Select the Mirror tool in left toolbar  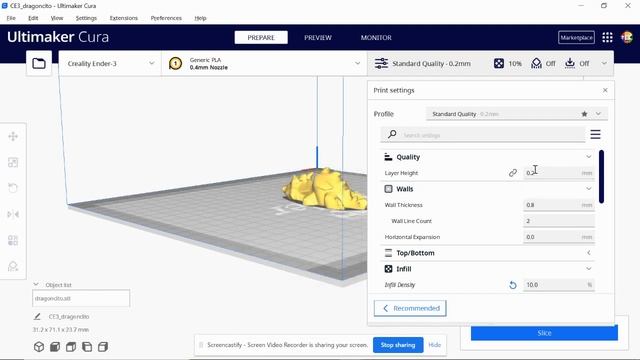pyautogui.click(x=13, y=214)
